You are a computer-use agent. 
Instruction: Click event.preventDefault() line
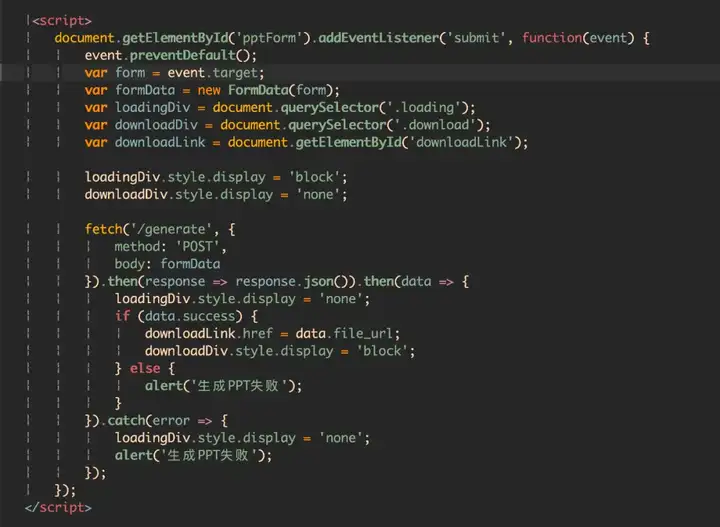pos(170,55)
